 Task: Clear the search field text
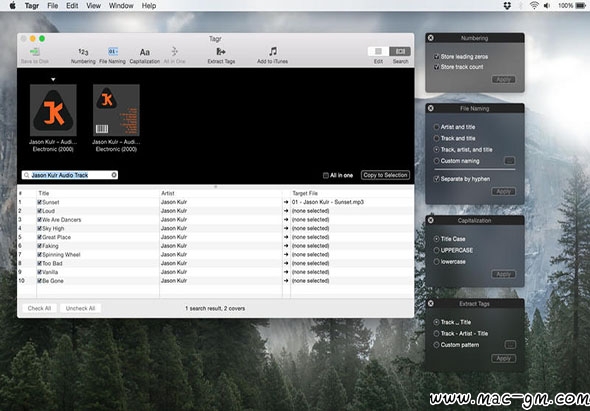(114, 175)
